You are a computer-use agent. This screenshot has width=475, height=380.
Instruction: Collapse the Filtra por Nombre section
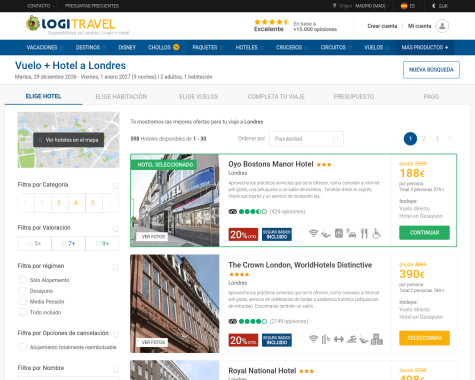115,369
